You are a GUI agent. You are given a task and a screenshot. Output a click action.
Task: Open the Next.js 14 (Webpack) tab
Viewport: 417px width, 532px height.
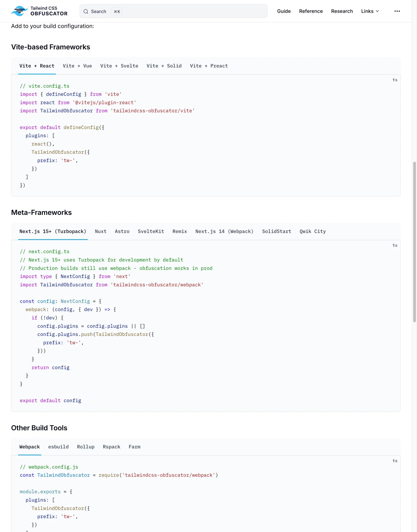click(x=224, y=231)
